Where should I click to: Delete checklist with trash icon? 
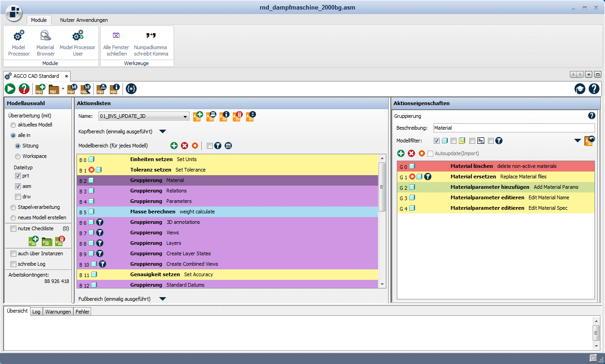[x=60, y=241]
